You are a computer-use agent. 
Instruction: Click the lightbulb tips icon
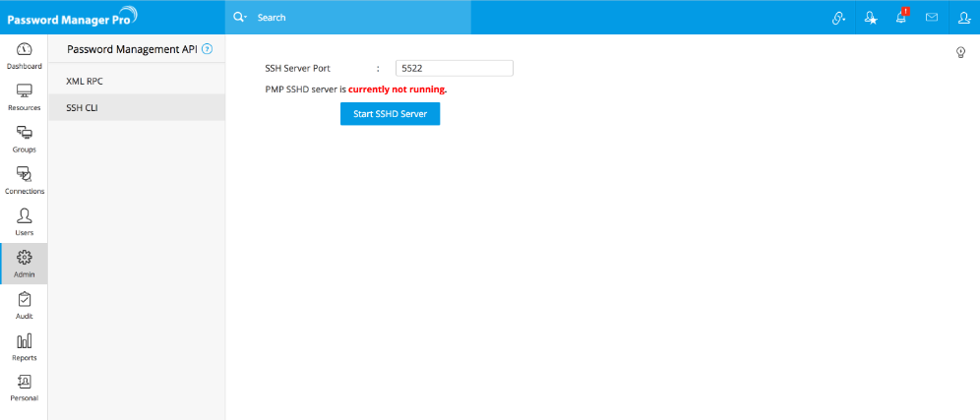click(x=961, y=52)
